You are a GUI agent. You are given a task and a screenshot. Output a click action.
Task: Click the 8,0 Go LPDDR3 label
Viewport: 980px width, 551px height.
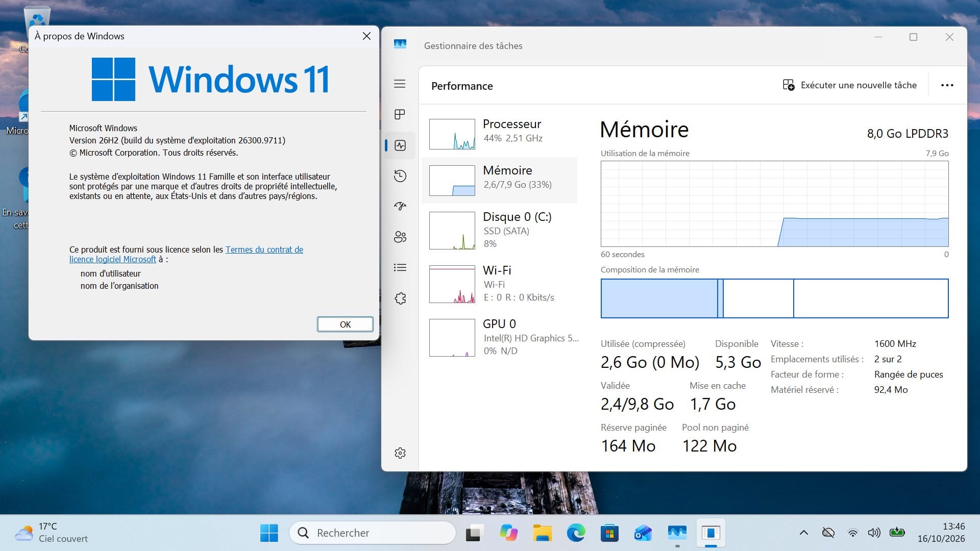[x=907, y=134]
